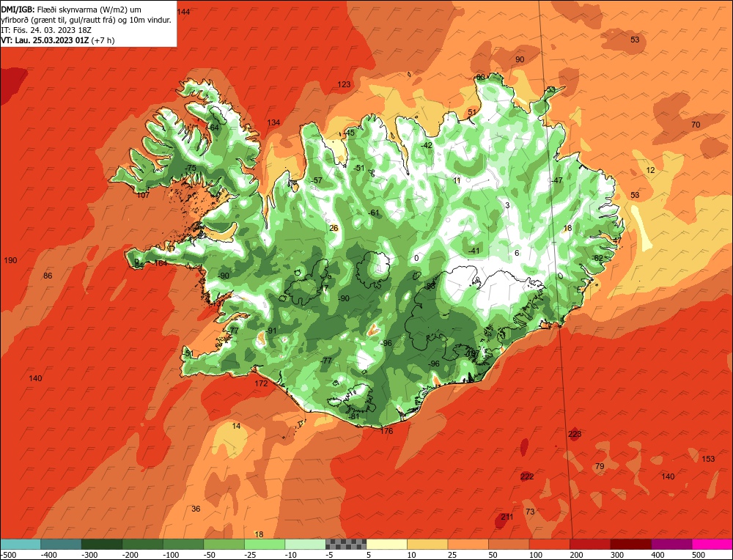Click the legend label 300
The width and height of the screenshot is (733, 560).
617,555
